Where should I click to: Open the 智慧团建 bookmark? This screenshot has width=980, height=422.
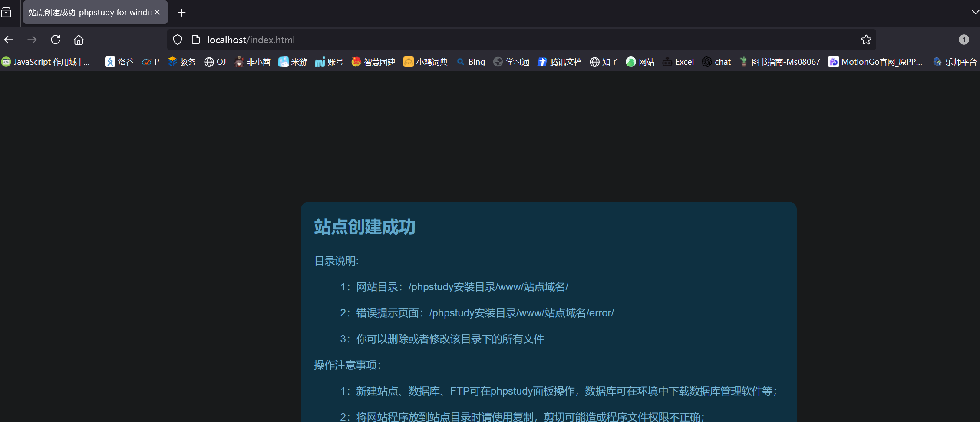tap(373, 62)
